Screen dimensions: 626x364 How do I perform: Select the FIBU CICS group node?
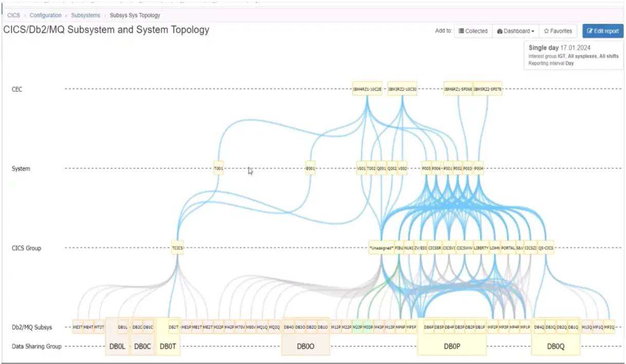[x=399, y=248]
